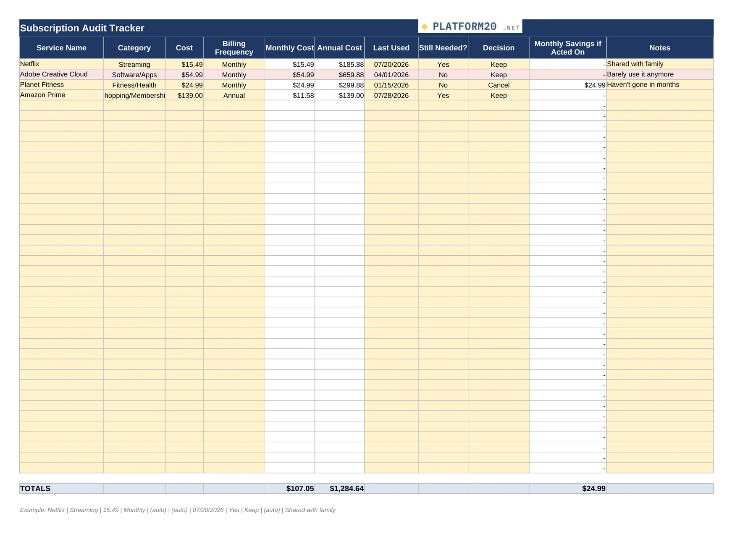Select the Monthly Savings if Acted On header
This screenshot has width=756, height=534.
click(568, 48)
